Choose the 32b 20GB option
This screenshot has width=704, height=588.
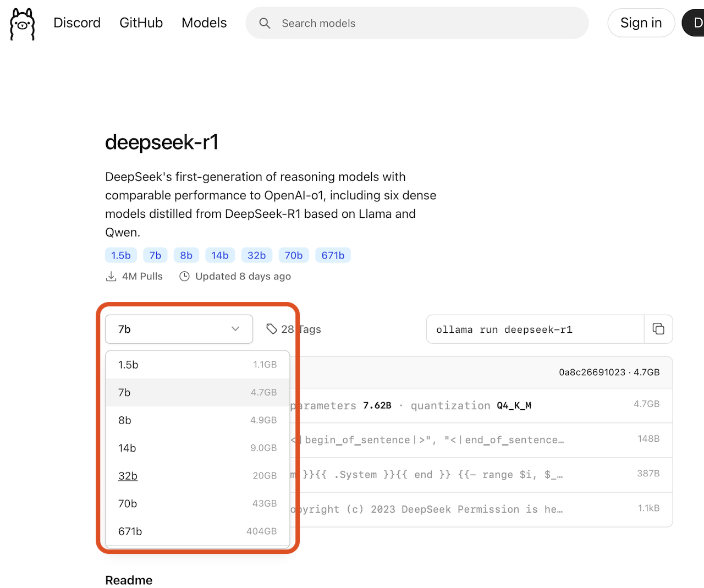(x=197, y=476)
